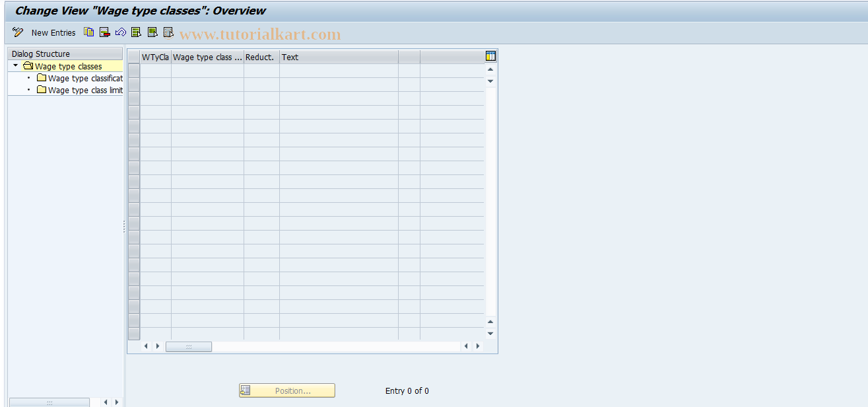868x407 pixels.
Task: Click the Dialog Structure panel horizontal scrollbar thumb
Action: tap(50, 402)
